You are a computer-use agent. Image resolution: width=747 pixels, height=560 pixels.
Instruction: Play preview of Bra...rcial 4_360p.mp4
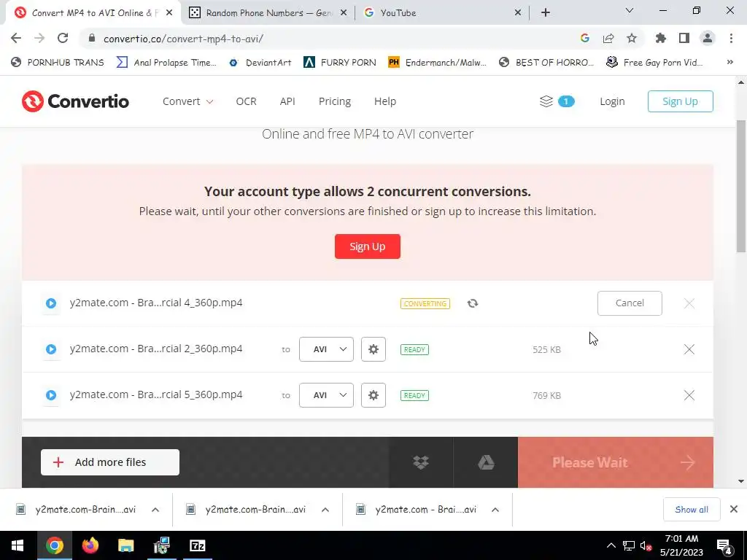[x=51, y=303]
